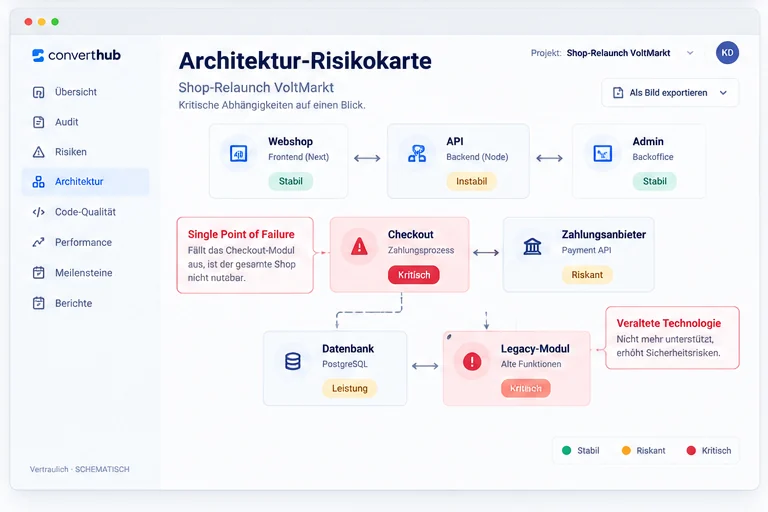Expand the export options chevron
768x512 pixels.
[x=723, y=93]
